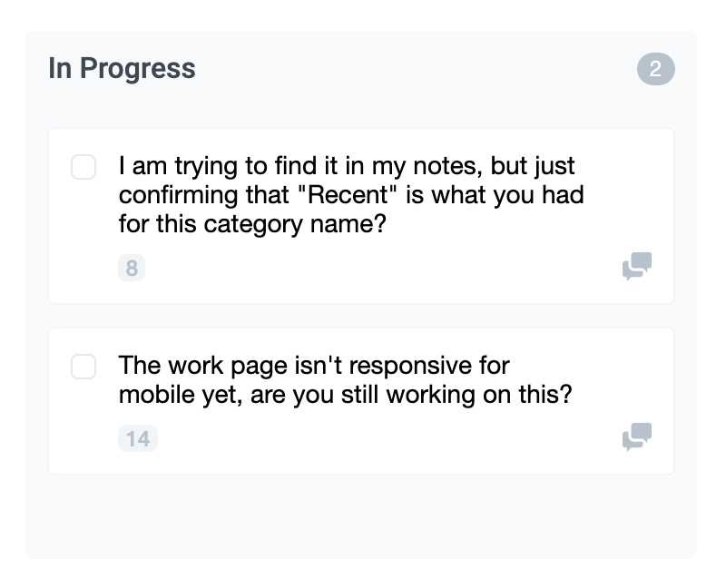Click the text "confirming that "Recent" is what you had"
This screenshot has width=726, height=588.
coord(351,195)
